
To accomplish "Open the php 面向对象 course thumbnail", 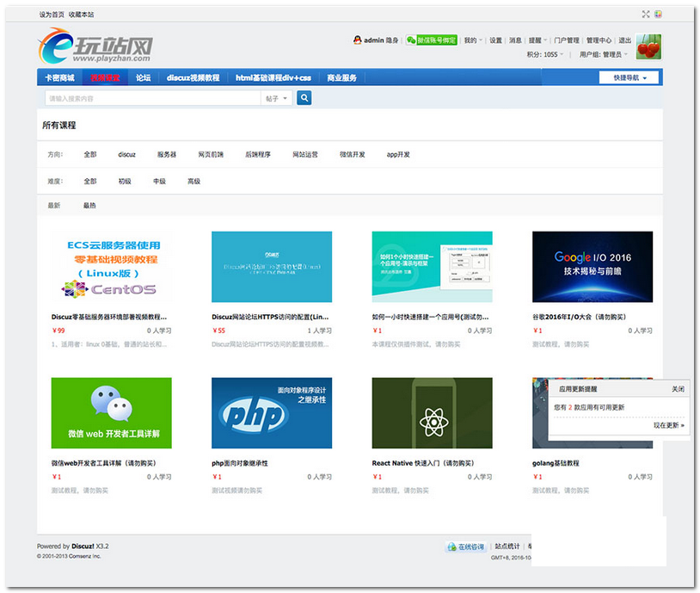I will (272, 413).
